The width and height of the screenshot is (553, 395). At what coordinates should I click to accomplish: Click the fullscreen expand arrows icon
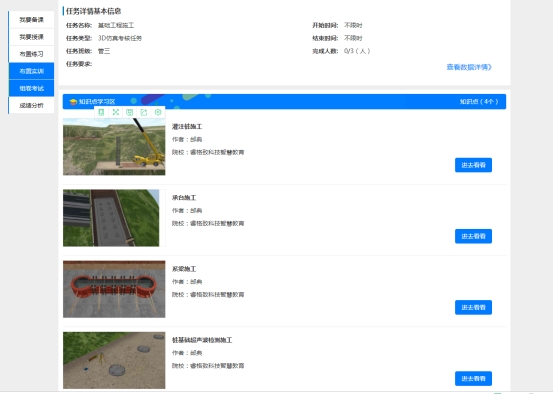click(x=115, y=112)
